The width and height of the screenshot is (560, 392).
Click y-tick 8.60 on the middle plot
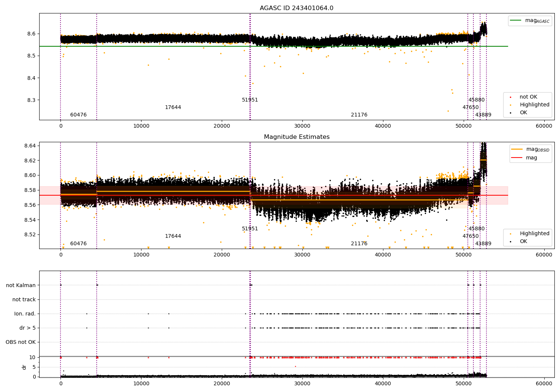point(29,175)
